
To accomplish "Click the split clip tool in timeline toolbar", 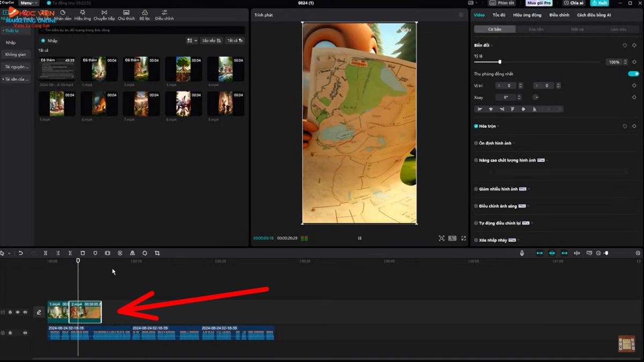I will click(x=45, y=253).
